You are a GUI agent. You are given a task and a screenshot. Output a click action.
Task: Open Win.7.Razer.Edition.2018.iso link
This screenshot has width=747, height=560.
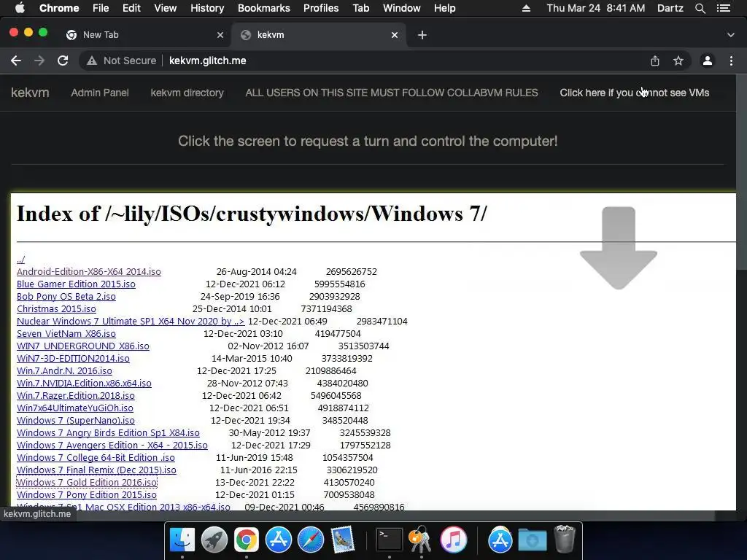pos(76,395)
